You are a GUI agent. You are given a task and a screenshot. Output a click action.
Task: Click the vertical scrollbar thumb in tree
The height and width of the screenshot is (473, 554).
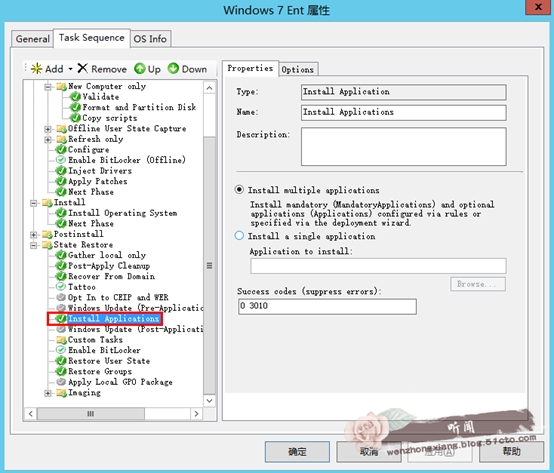[210, 265]
